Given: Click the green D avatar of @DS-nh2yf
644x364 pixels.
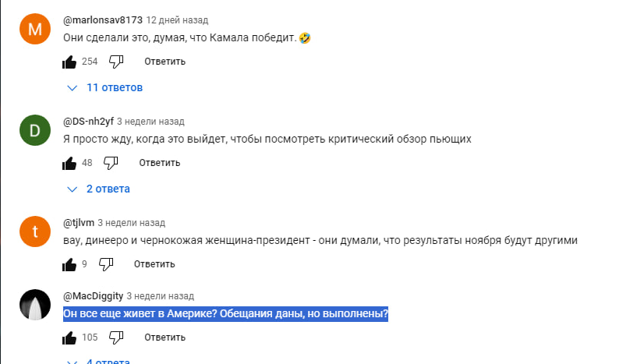Looking at the screenshot, I should tap(34, 131).
